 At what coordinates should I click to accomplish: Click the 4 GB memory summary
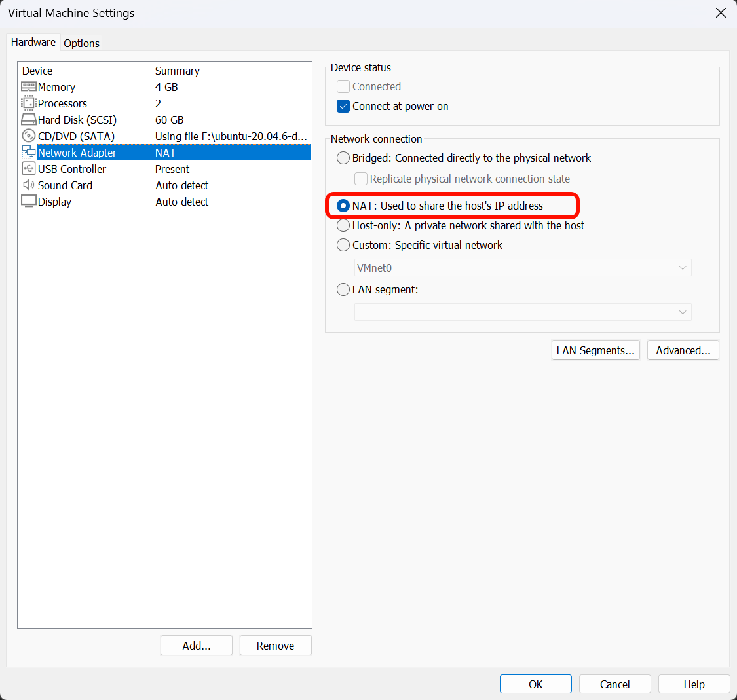pyautogui.click(x=166, y=87)
